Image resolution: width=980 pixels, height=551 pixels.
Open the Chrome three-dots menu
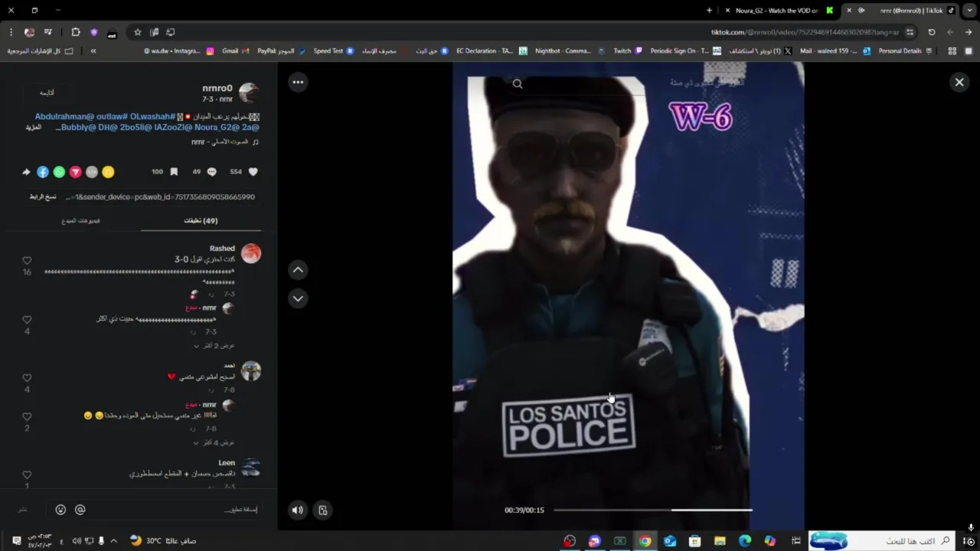(11, 32)
